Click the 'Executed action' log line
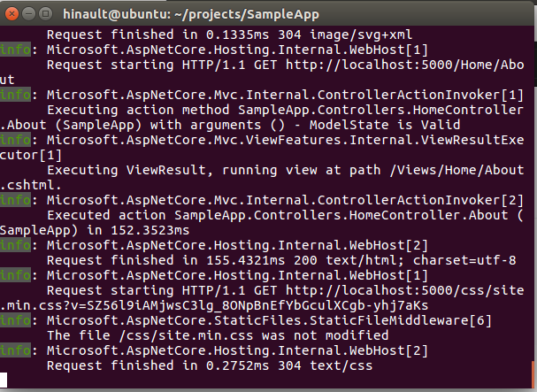This screenshot has height=392, width=537. [265, 215]
